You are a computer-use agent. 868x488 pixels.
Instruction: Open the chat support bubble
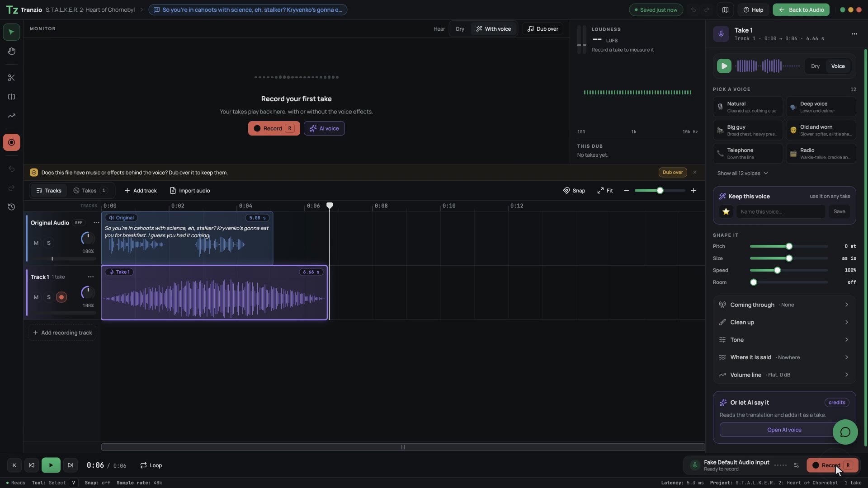(x=845, y=432)
